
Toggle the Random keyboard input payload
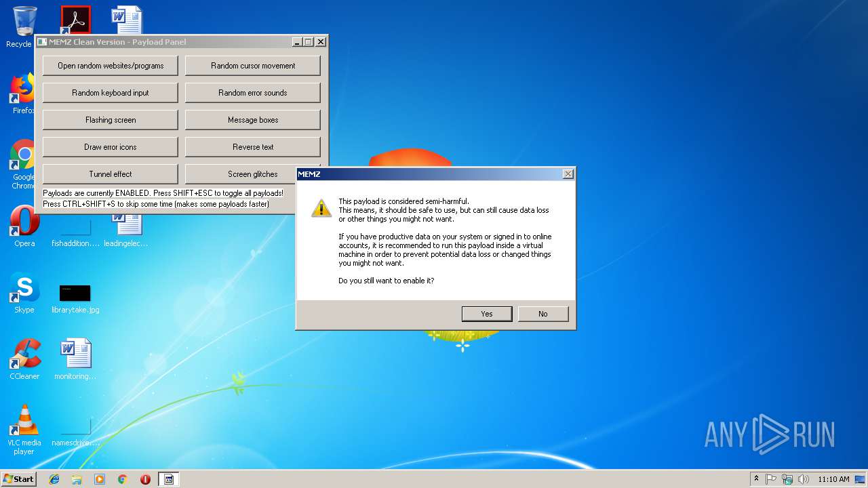[x=111, y=93]
